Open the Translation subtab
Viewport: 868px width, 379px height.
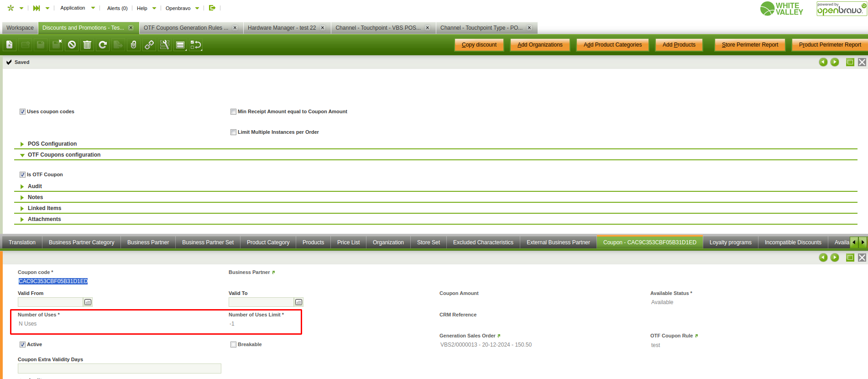[x=22, y=242]
